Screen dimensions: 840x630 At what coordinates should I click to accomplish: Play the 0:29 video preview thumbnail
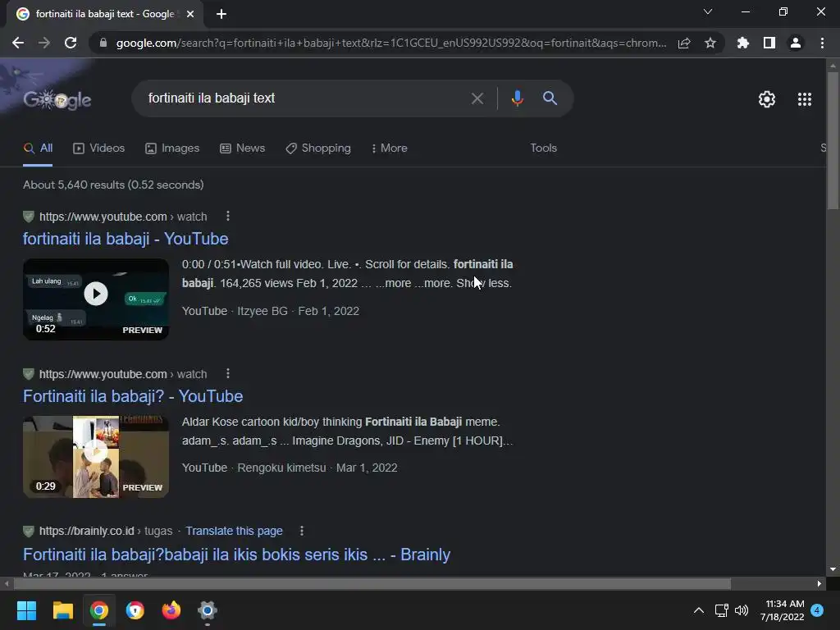tap(96, 456)
